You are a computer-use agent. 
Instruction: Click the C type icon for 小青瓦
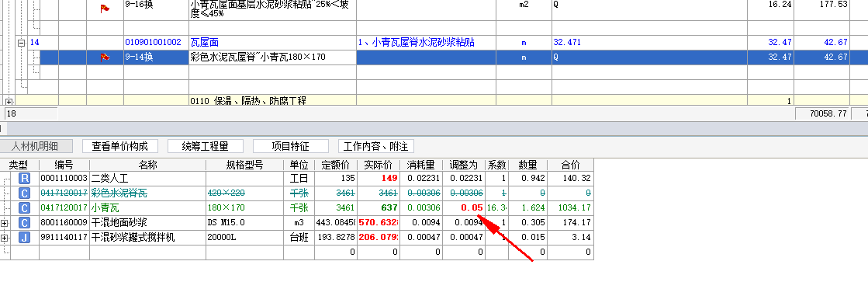point(24,208)
